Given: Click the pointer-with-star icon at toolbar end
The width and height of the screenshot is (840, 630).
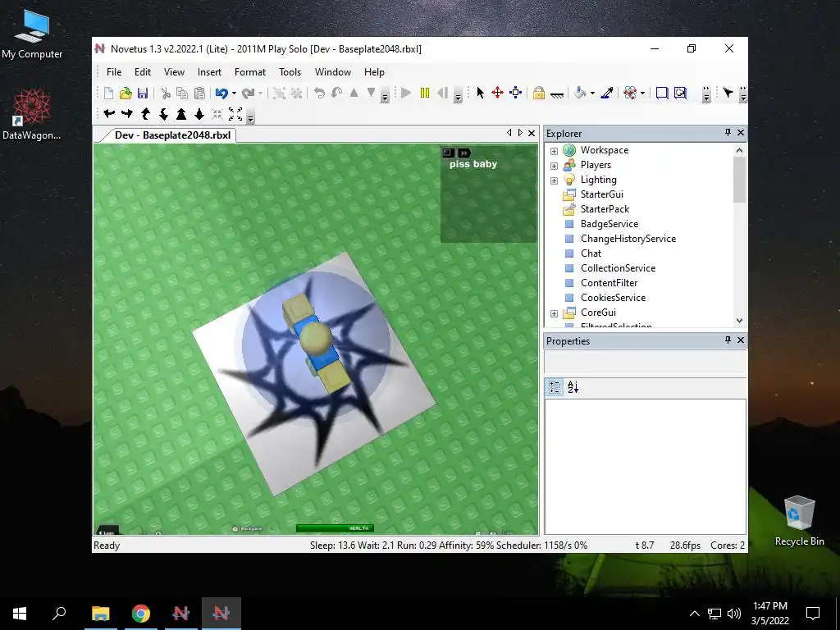Looking at the screenshot, I should pyautogui.click(x=728, y=94).
